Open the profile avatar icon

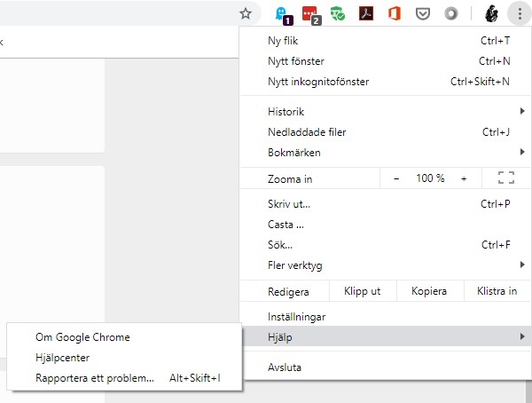(491, 14)
